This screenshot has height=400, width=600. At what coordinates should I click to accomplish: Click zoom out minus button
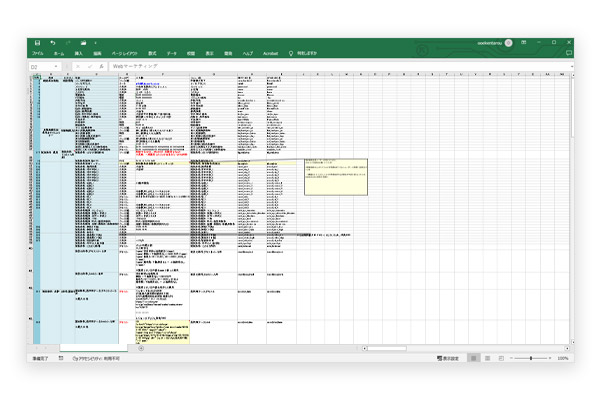511,358
